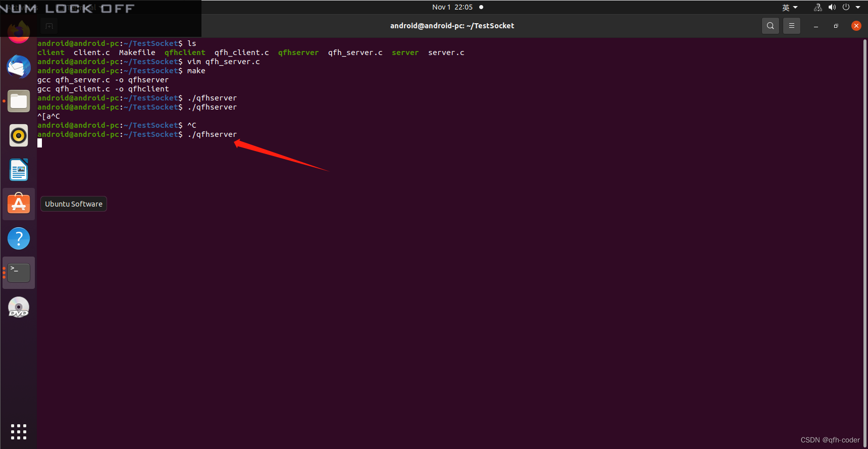Click 'qfh_client.c' in the ls output
The image size is (868, 449).
[241, 53]
